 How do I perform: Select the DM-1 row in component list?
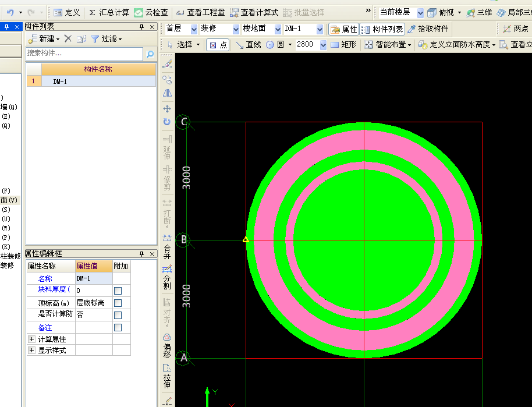tap(91, 82)
